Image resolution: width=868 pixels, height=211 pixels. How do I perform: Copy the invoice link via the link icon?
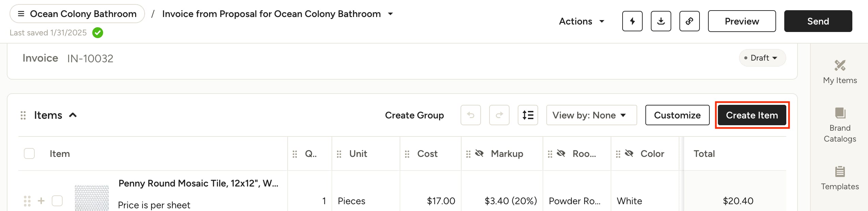point(689,21)
